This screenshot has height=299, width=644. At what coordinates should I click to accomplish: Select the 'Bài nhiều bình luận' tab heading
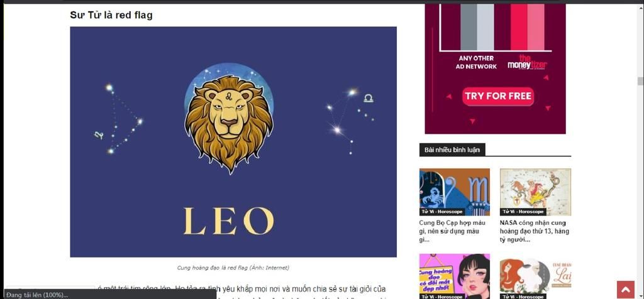(x=452, y=149)
